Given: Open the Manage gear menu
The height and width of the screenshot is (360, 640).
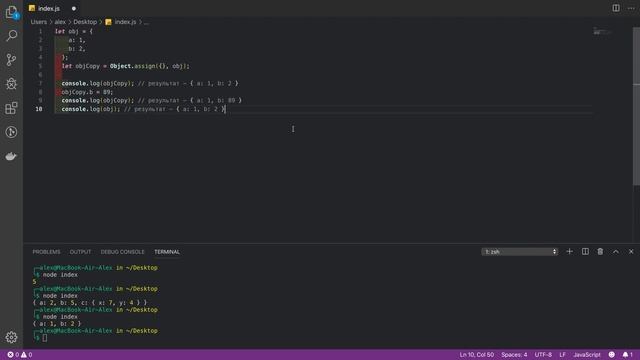Looking at the screenshot, I should coord(11,337).
